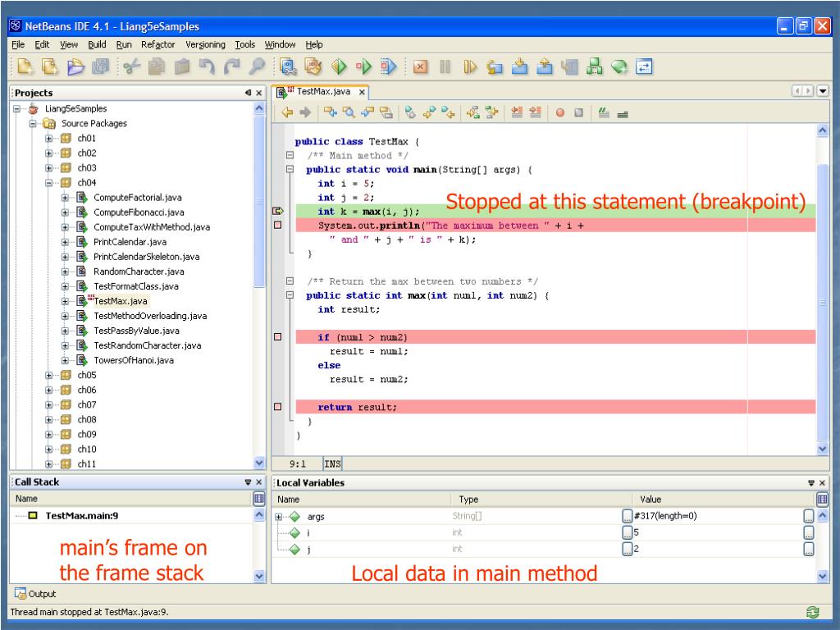Screen dimensions: 840x630
Task: Click the Build Main Project icon
Action: 288,66
